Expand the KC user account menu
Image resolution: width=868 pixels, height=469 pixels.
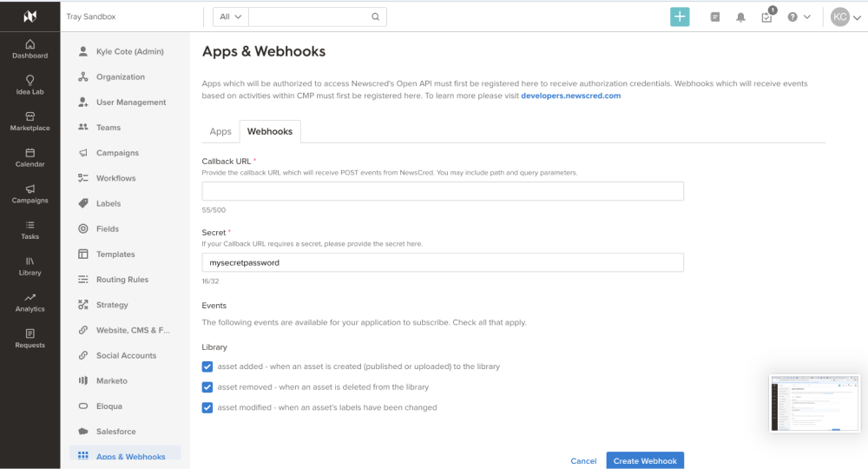click(845, 17)
